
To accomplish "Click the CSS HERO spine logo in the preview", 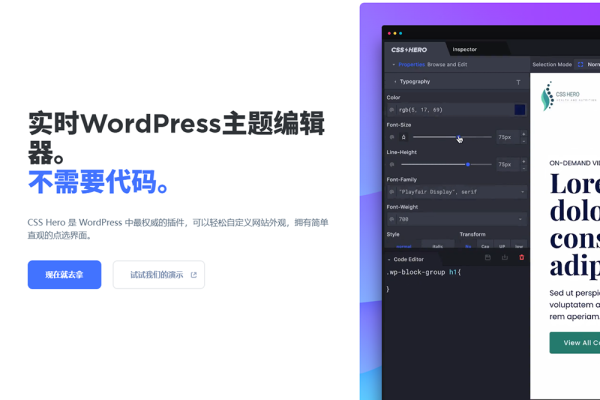I will (548, 96).
